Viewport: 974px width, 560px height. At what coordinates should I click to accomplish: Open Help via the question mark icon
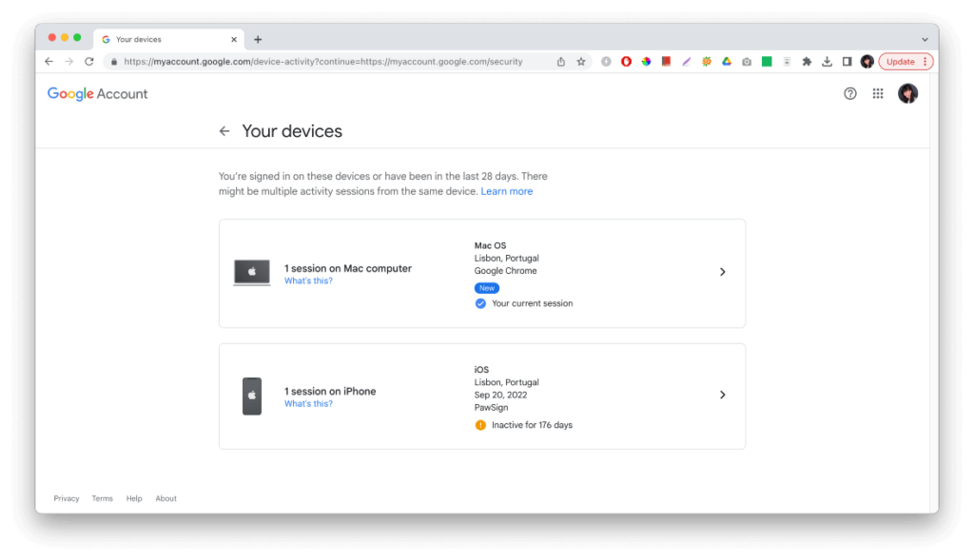(x=849, y=93)
